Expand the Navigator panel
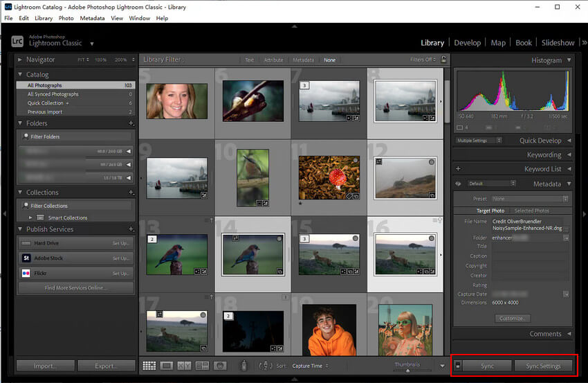 pyautogui.click(x=20, y=60)
